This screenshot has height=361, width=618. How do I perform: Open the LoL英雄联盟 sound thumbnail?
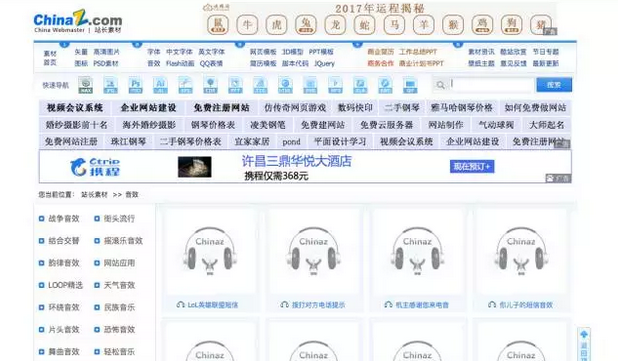[210, 252]
